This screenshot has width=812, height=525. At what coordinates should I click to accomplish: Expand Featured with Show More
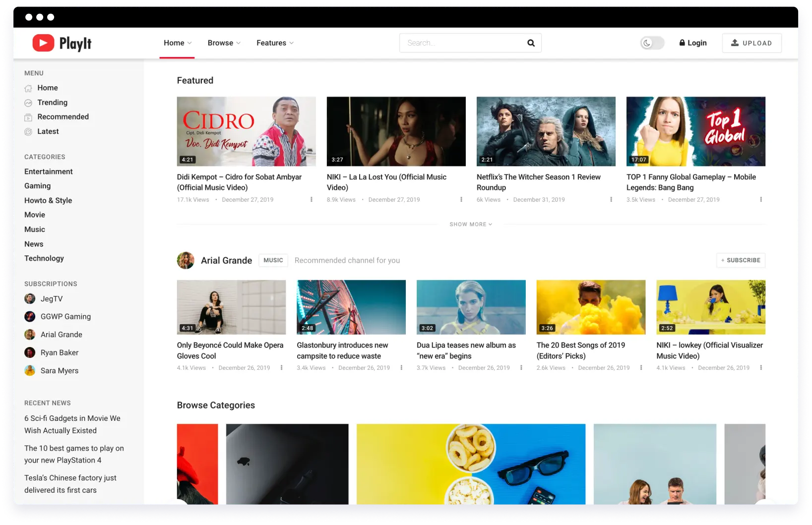[x=471, y=225]
